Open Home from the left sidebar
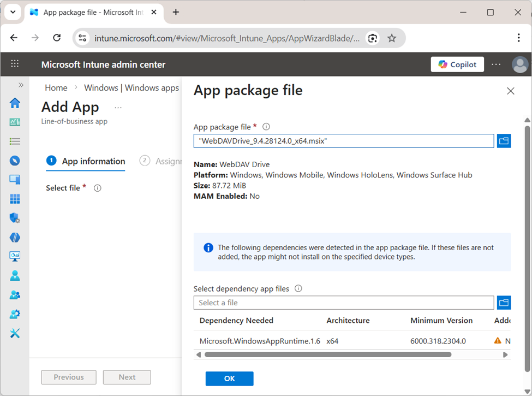 [x=15, y=103]
